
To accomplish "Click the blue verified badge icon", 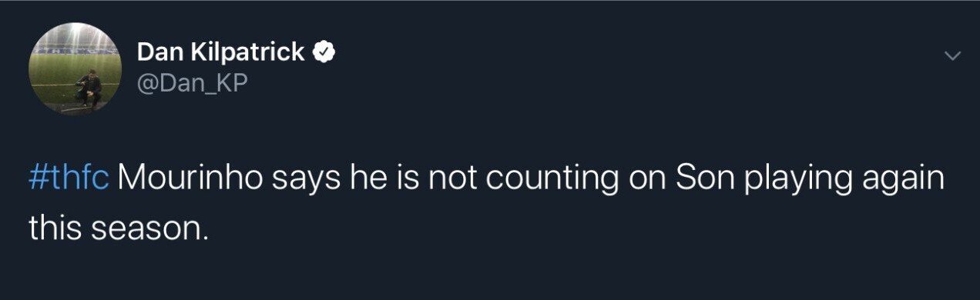I will click(x=324, y=53).
